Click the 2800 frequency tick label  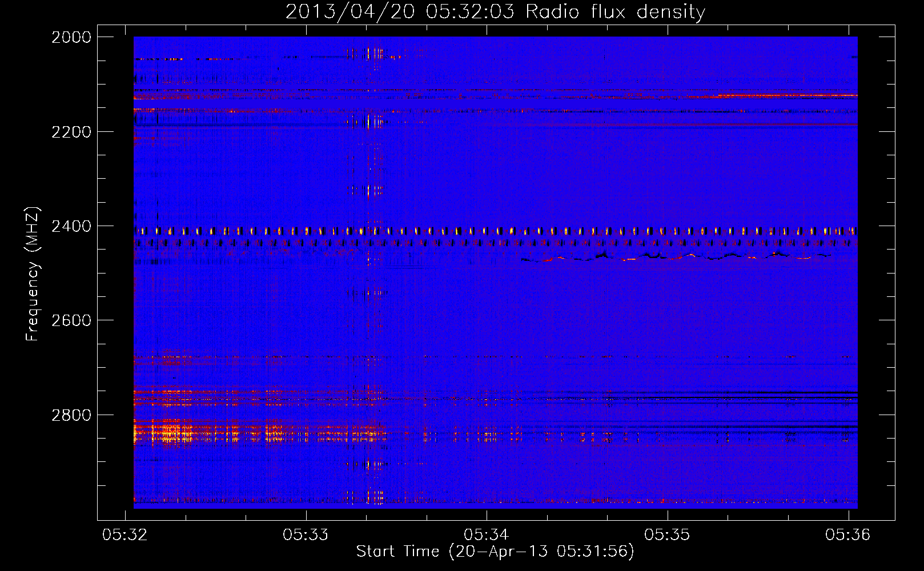pos(71,415)
